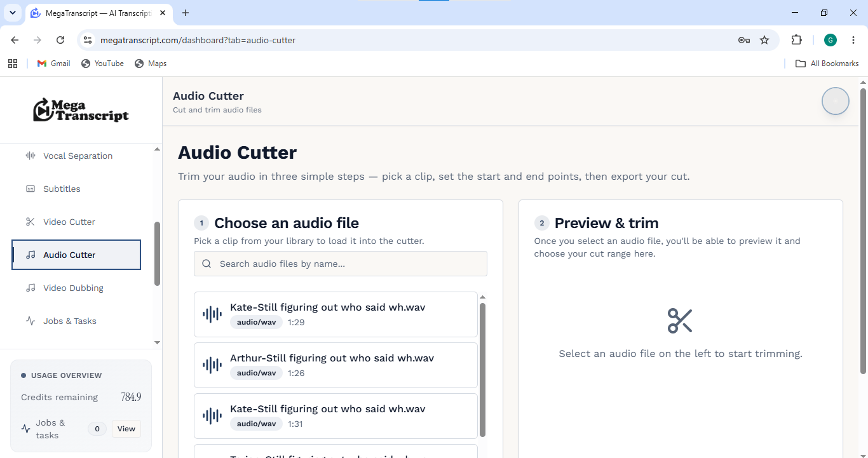868x458 pixels.
Task: Click the step 2 number badge
Action: coord(541,223)
